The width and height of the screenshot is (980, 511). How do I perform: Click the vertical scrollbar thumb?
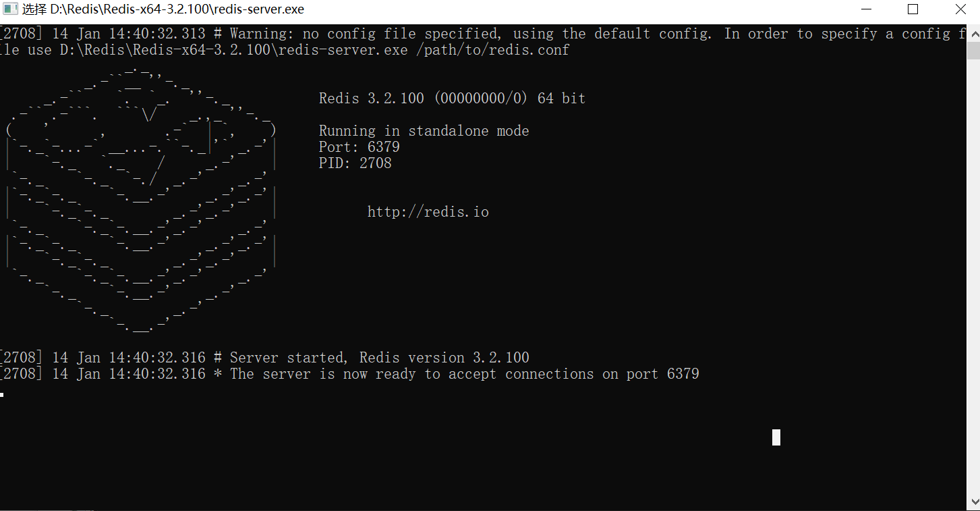[973, 51]
